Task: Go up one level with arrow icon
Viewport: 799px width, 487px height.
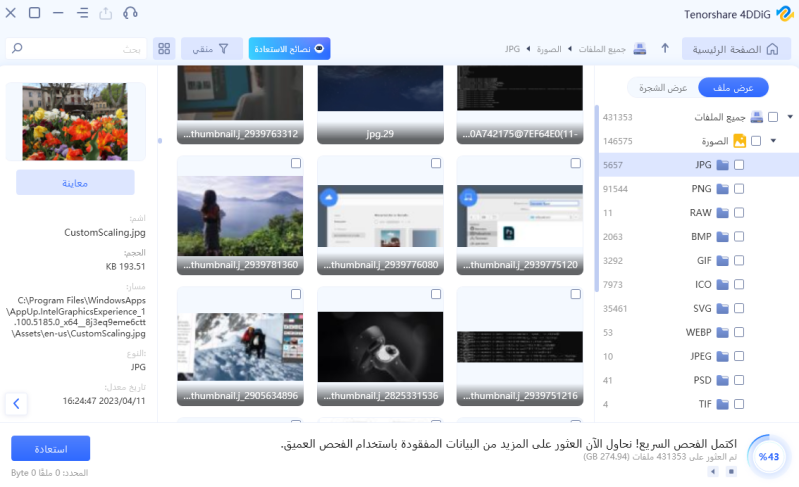Action: coord(665,48)
